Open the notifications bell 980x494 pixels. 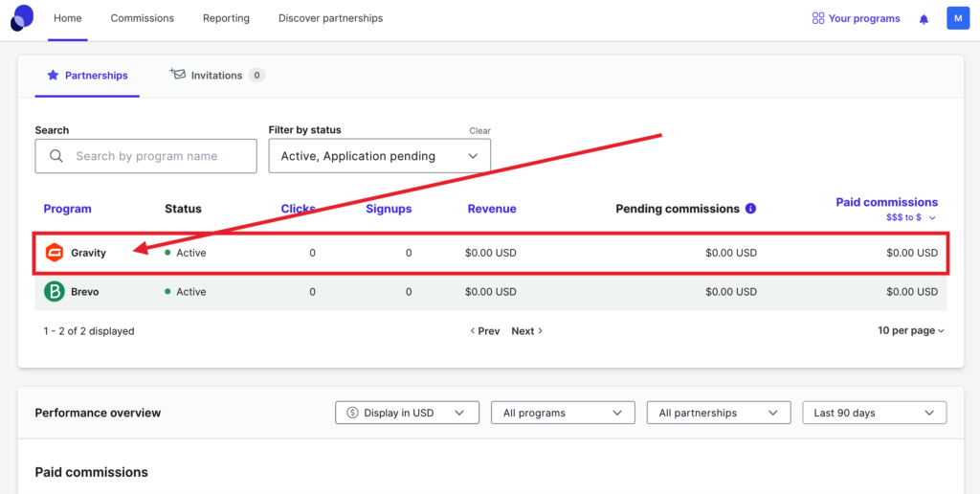pyautogui.click(x=924, y=19)
